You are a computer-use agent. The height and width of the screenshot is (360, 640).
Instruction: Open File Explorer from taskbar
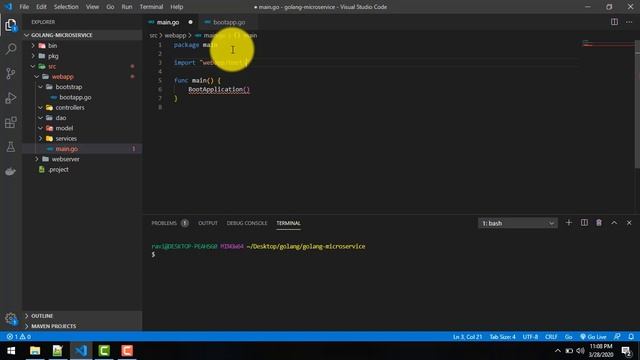click(35, 351)
